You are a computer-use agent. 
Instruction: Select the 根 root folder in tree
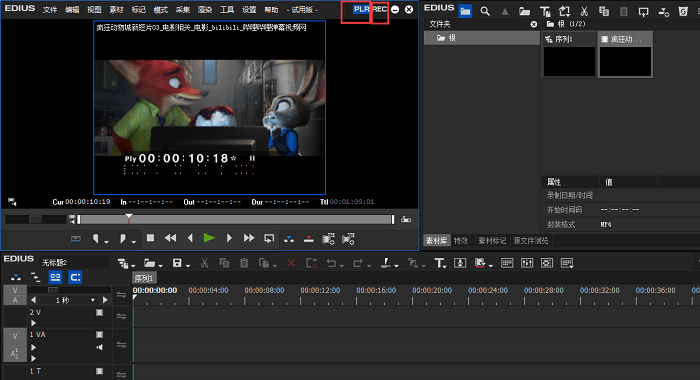coord(481,38)
